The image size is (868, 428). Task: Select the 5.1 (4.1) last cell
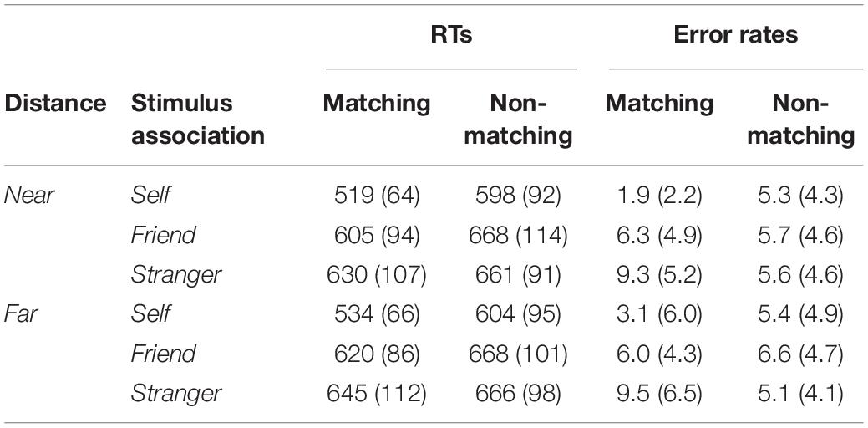click(800, 395)
